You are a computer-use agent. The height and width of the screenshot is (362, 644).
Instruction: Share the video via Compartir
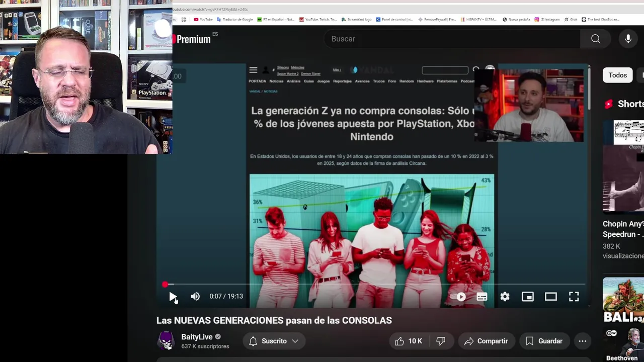(486, 341)
